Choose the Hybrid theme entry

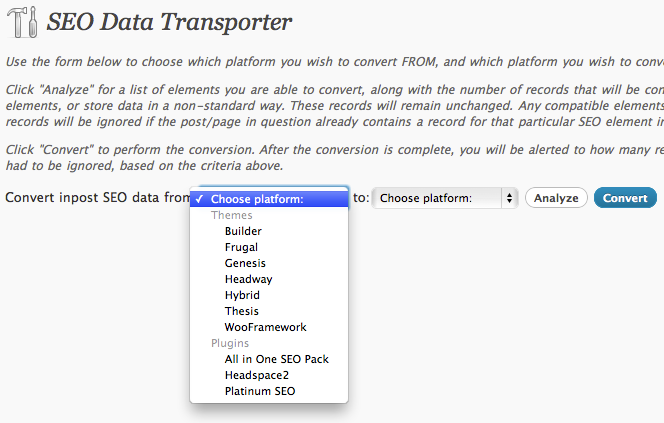pos(242,295)
